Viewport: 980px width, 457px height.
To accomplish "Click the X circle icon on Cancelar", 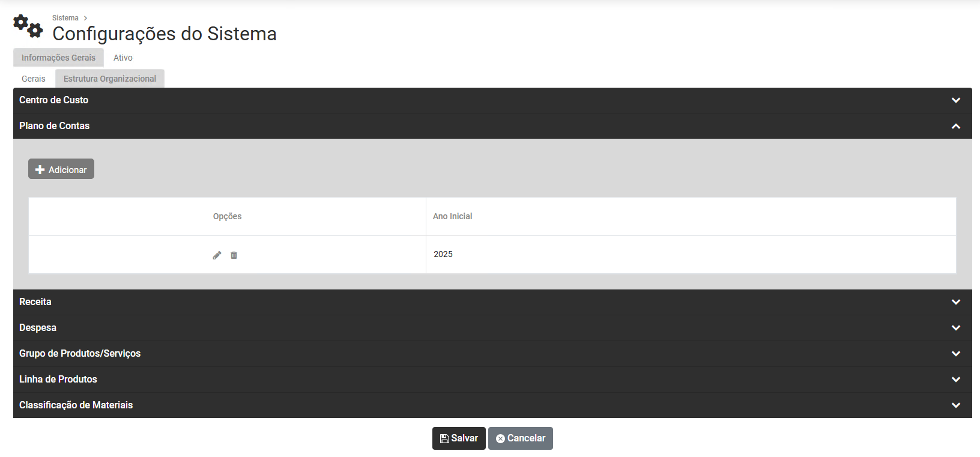I will (x=500, y=439).
